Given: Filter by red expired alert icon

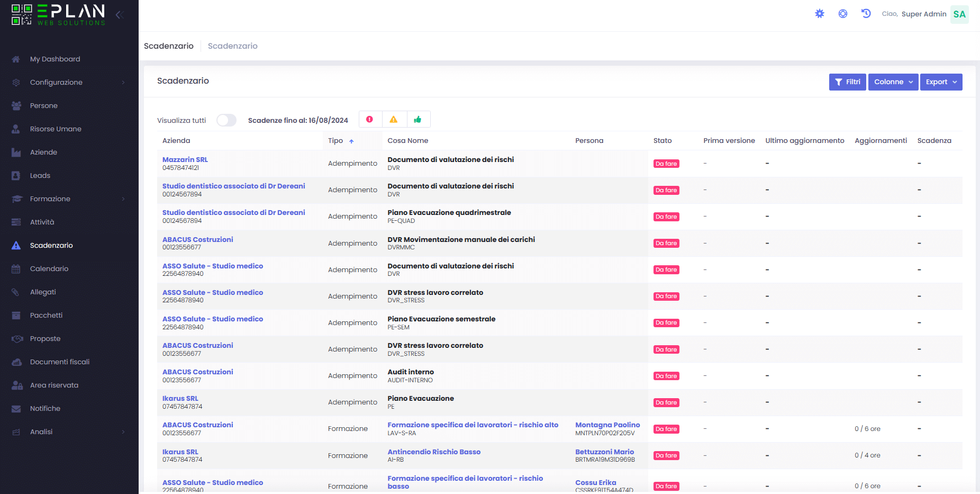Looking at the screenshot, I should click(x=370, y=120).
